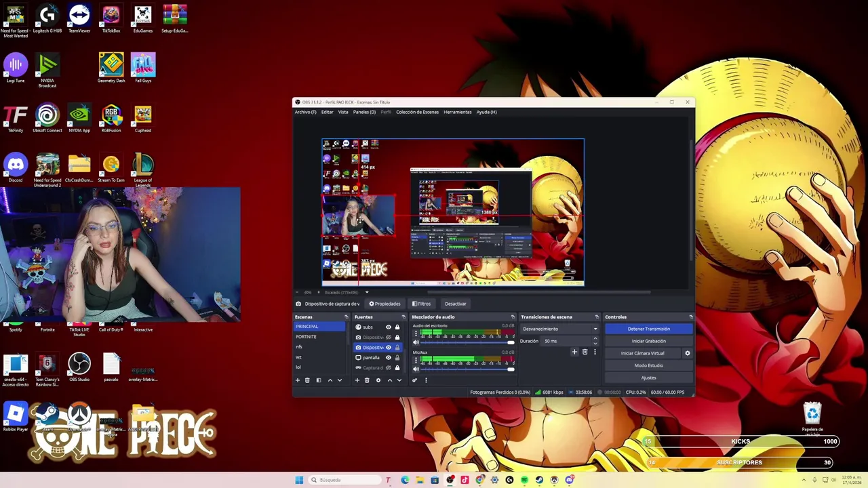This screenshot has height=488, width=868.
Task: Show hidden Captura d source
Action: pos(389,368)
